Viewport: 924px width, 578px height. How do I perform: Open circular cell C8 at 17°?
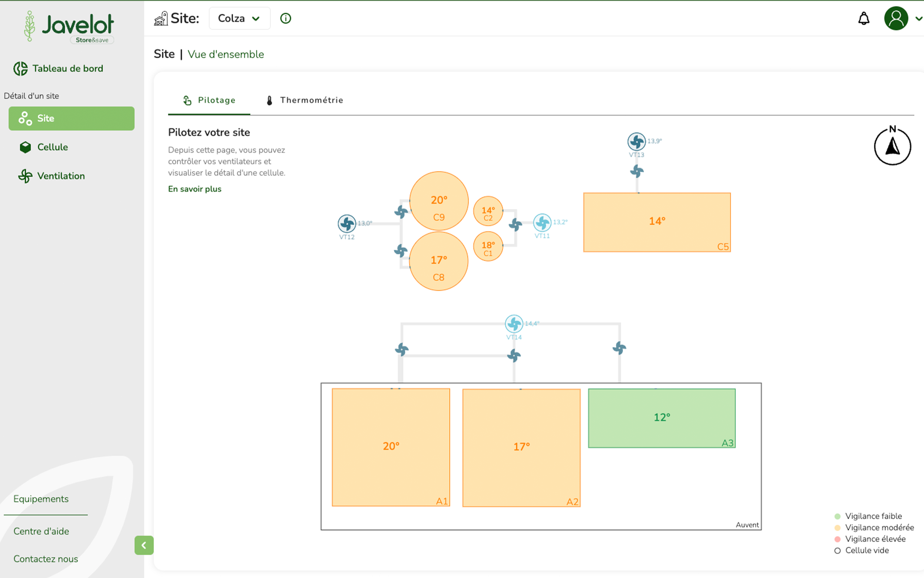pos(439,261)
